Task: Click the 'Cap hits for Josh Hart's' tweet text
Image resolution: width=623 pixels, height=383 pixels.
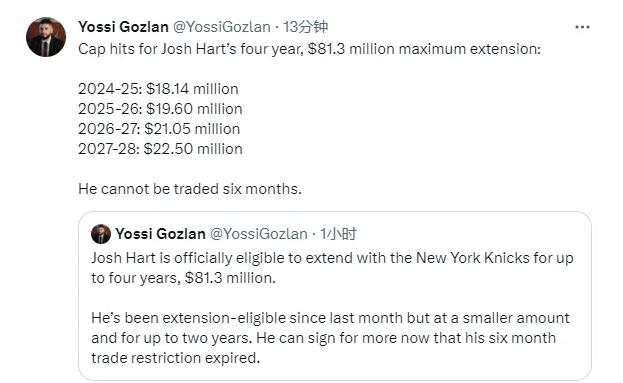Action: 310,49
